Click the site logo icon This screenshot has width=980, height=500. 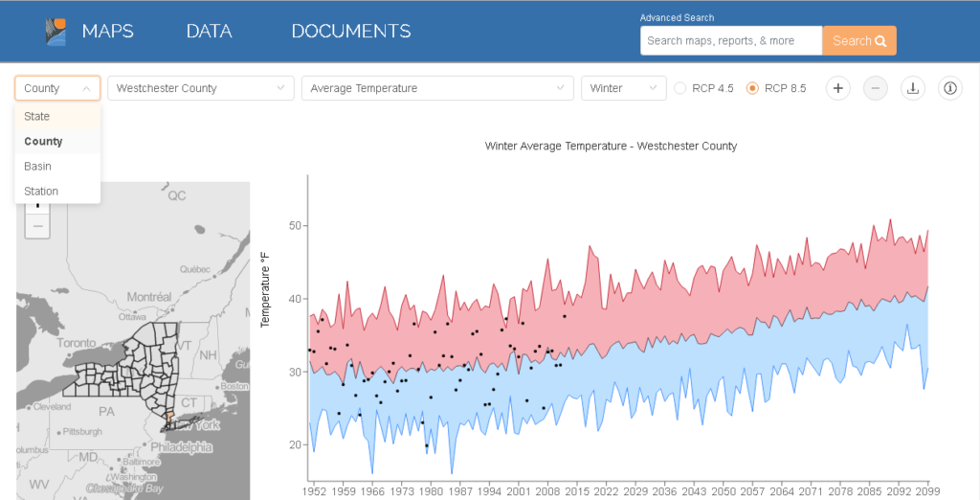[x=56, y=32]
